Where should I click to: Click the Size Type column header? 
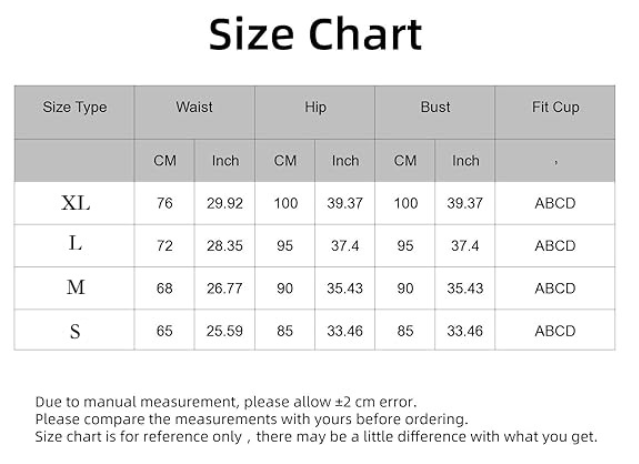click(74, 108)
